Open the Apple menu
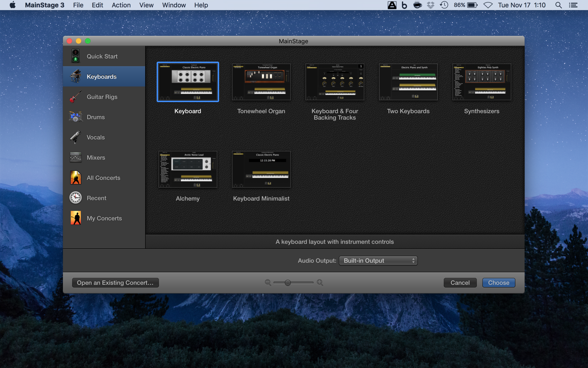The height and width of the screenshot is (368, 588). (x=12, y=5)
